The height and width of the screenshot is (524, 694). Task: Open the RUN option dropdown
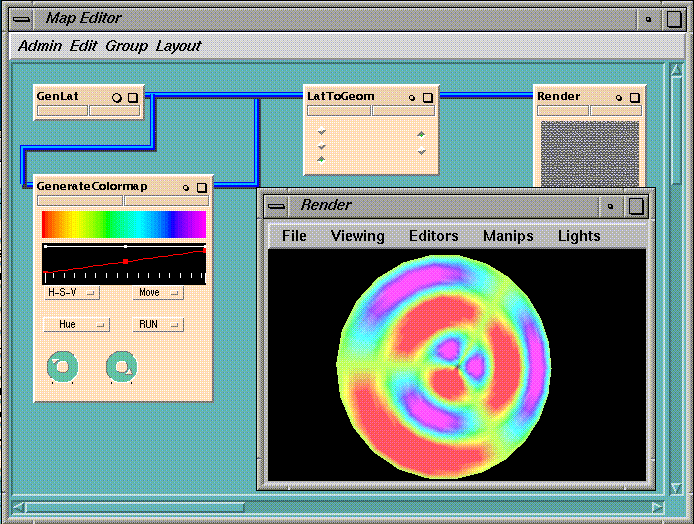157,325
